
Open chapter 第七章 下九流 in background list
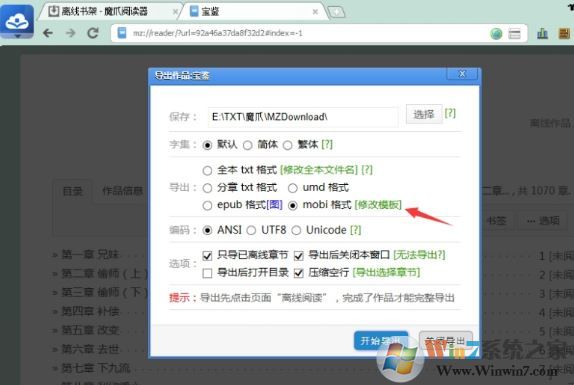(96, 367)
